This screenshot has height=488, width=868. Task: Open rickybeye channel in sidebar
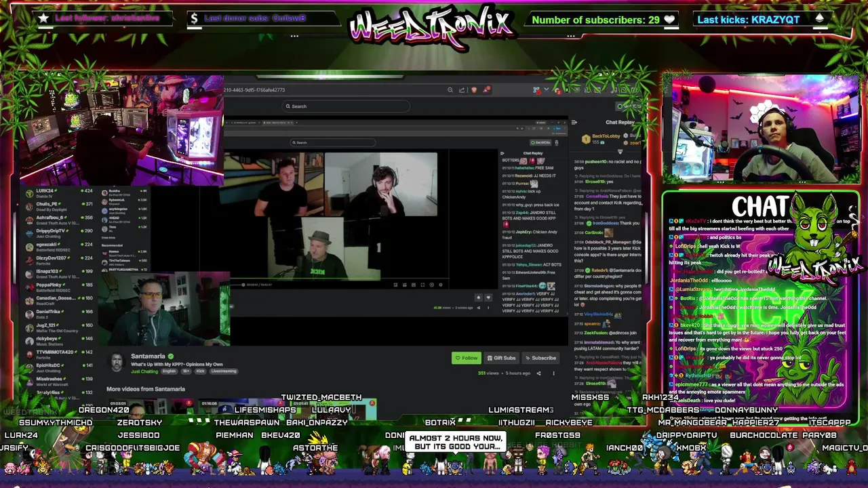coord(58,341)
